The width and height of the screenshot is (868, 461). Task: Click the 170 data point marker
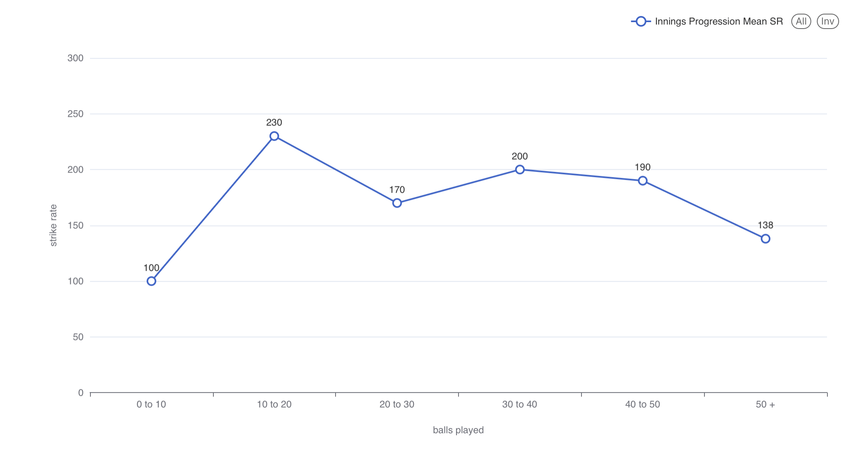click(x=397, y=203)
